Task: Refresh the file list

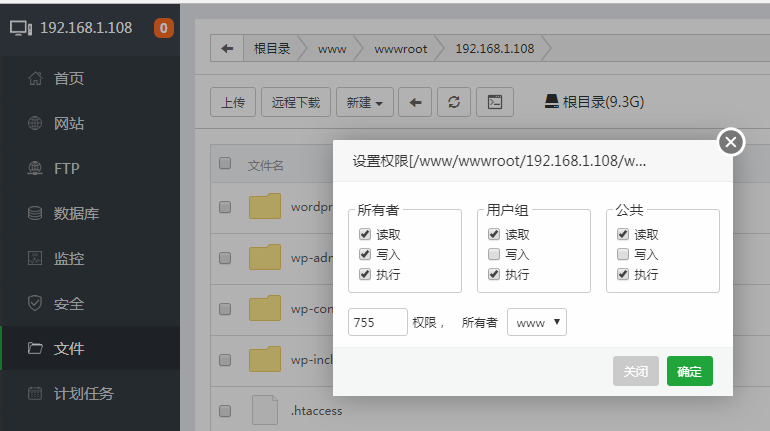Action: pos(454,102)
